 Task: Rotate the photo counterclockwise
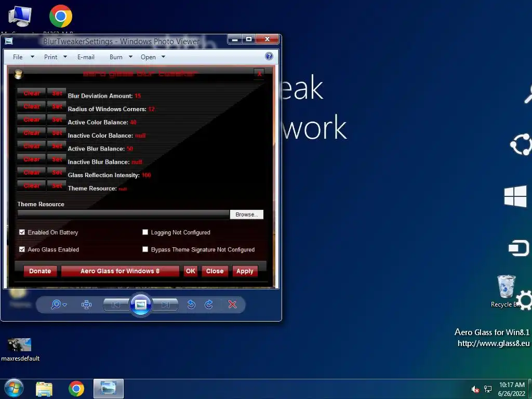click(191, 304)
